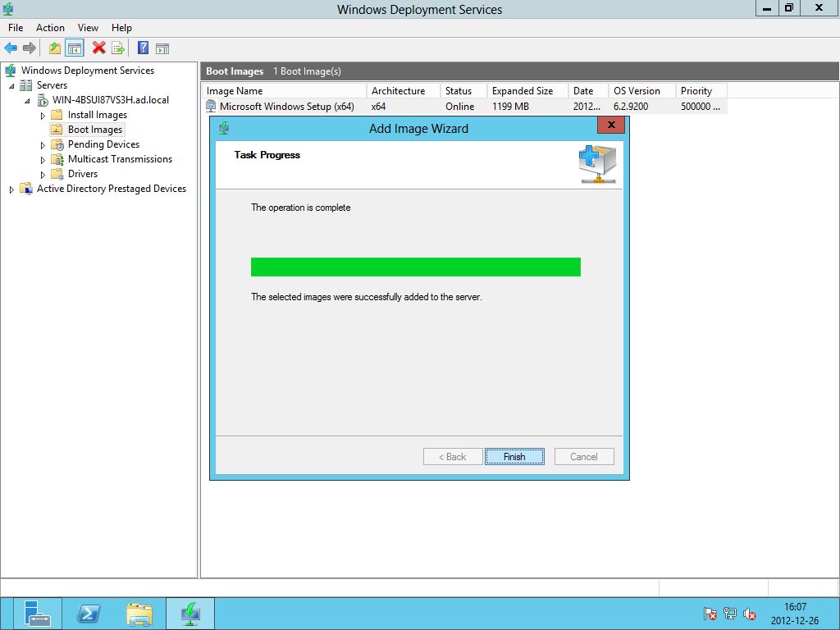Click the Action Center flag tray icon
The height and width of the screenshot is (630, 840).
tap(710, 614)
